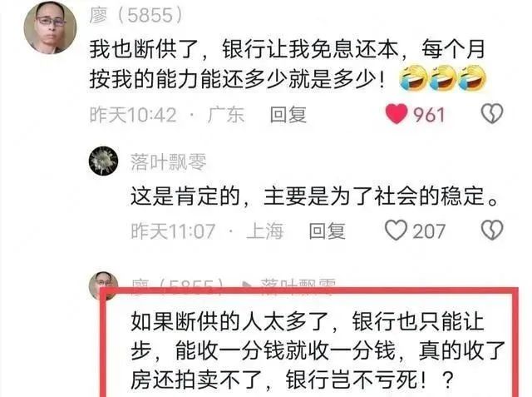Tap the 上海 location label
532x397 pixels.
pyautogui.click(x=264, y=231)
